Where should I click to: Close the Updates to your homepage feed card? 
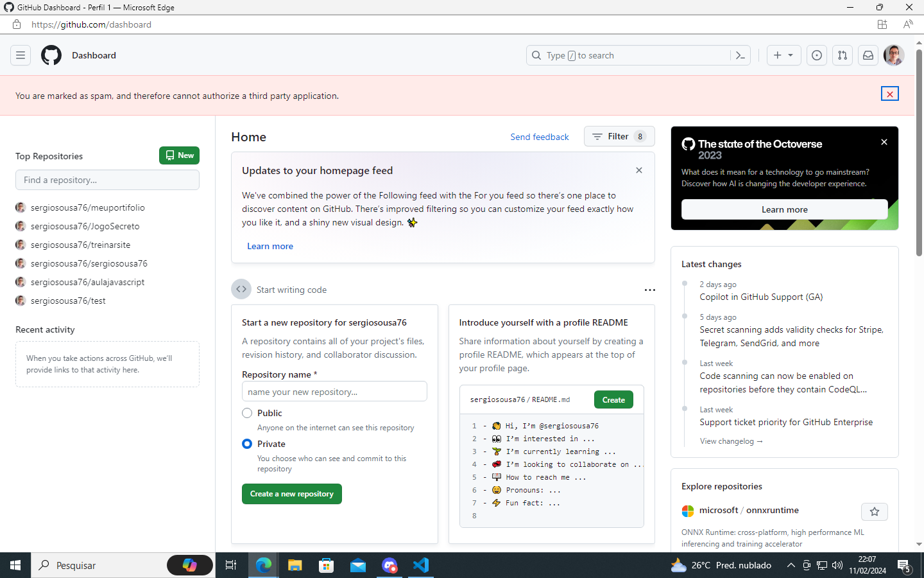click(639, 170)
